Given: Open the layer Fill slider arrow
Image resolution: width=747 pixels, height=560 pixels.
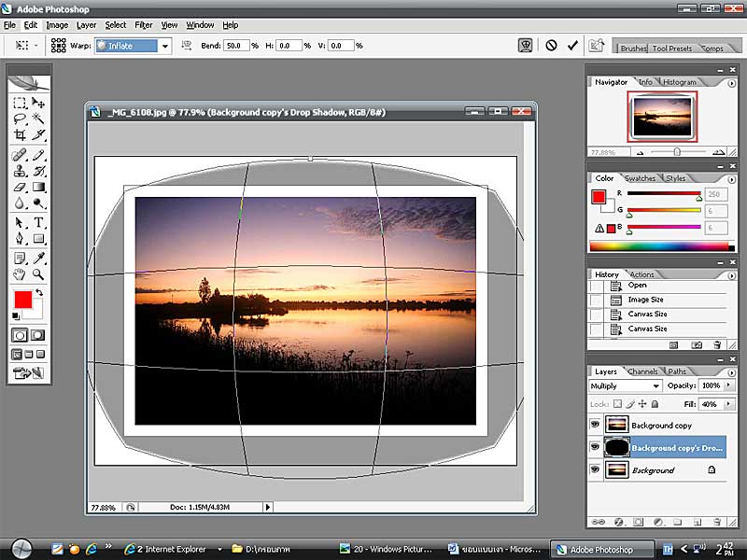Looking at the screenshot, I should [x=728, y=404].
